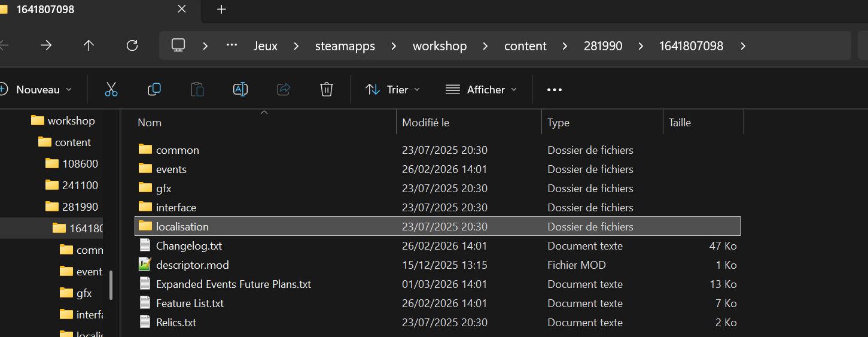Viewport: 868px width, 337px height.
Task: Select the events folder name in file list
Action: point(171,169)
